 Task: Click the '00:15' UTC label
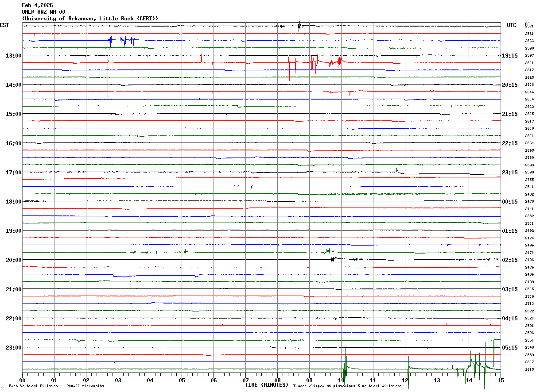[510, 202]
